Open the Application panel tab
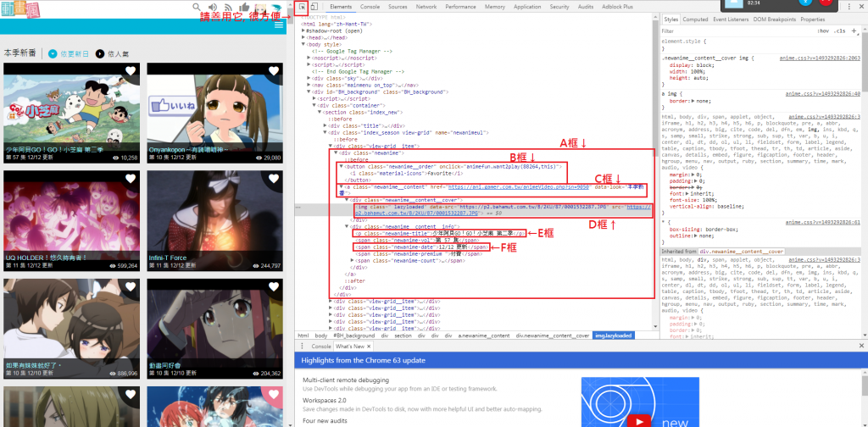This screenshot has width=868, height=427. 527,7
